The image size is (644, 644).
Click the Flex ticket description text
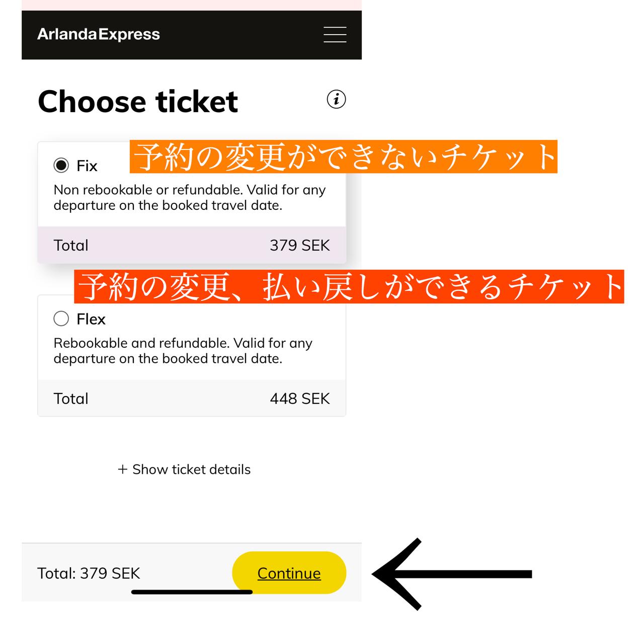[183, 351]
